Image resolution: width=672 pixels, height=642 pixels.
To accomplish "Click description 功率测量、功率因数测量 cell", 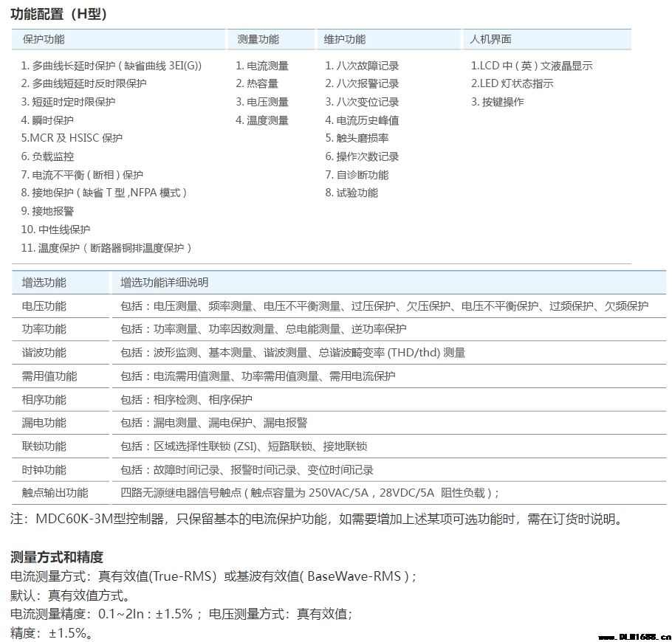I will 263,329.
